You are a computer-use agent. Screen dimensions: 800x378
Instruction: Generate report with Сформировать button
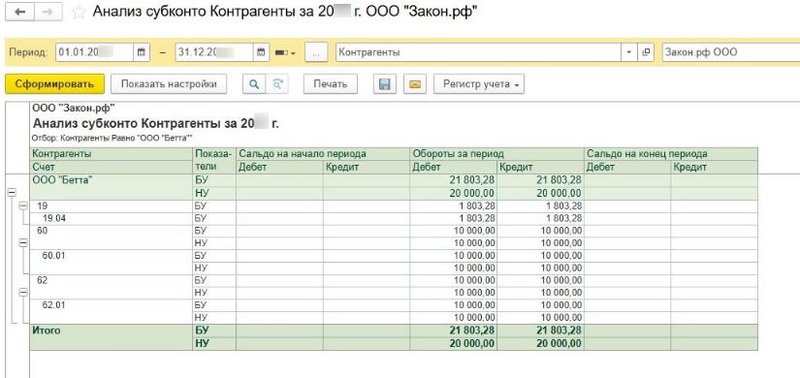click(55, 84)
